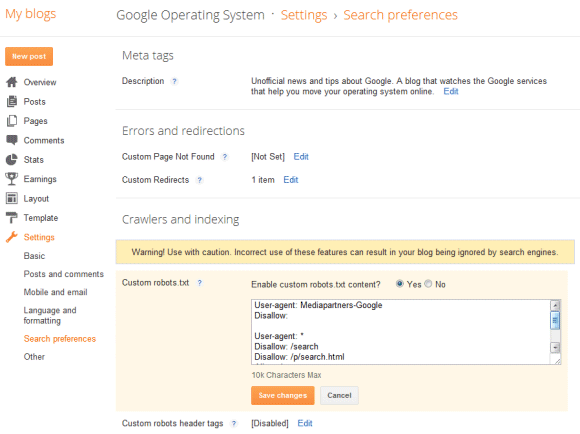The image size is (580, 434).
Task: Click the Settings wrench icon
Action: (x=12, y=237)
